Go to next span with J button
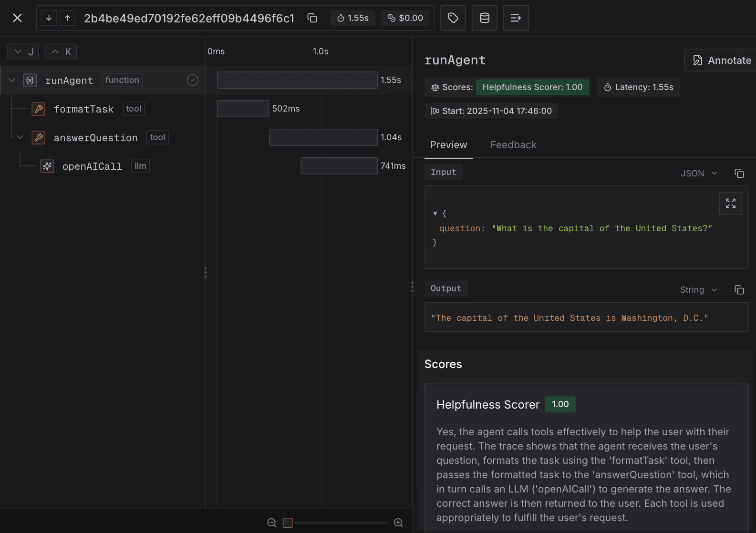The image size is (756, 533). tap(23, 51)
